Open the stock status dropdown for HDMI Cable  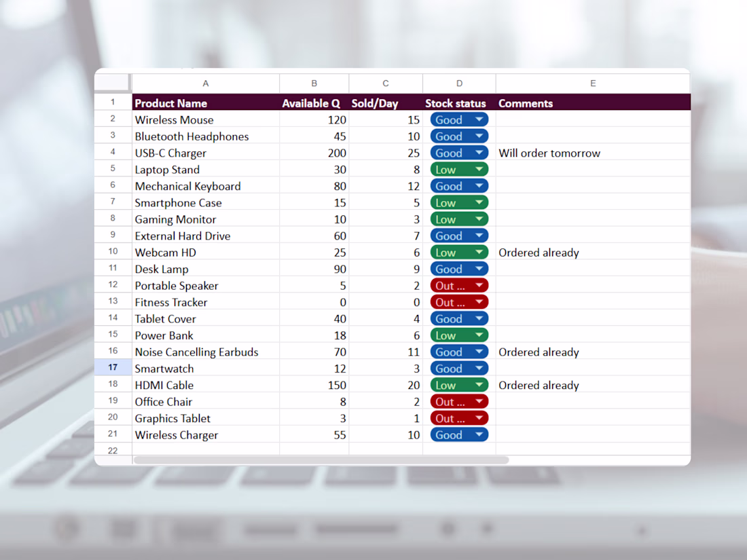click(x=459, y=386)
